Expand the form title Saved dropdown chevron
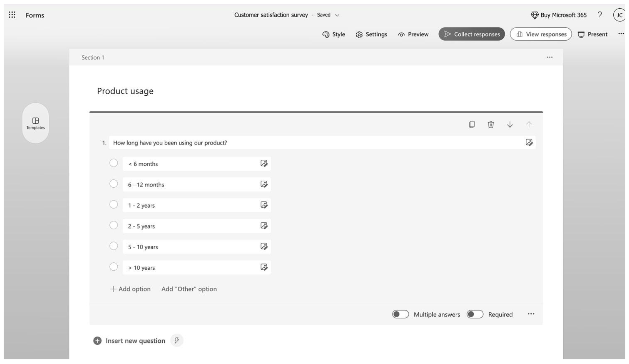Image resolution: width=629 pixels, height=364 pixels. click(x=337, y=15)
